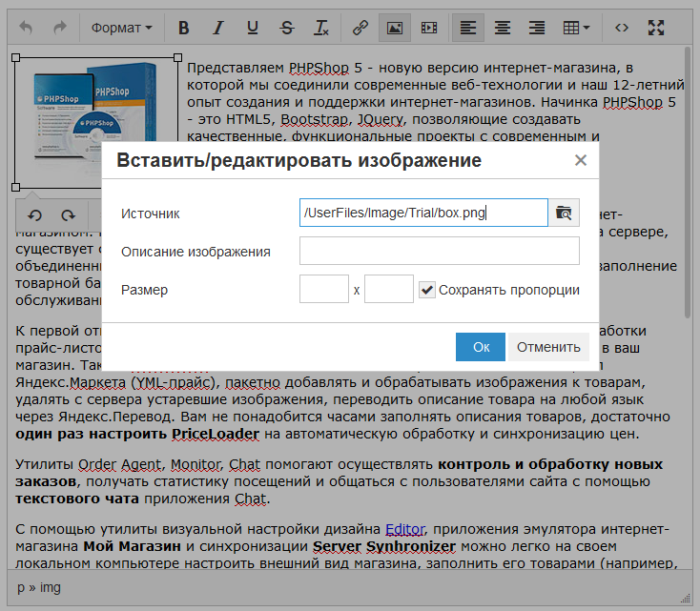
Task: Click the image width size field
Action: [x=324, y=289]
